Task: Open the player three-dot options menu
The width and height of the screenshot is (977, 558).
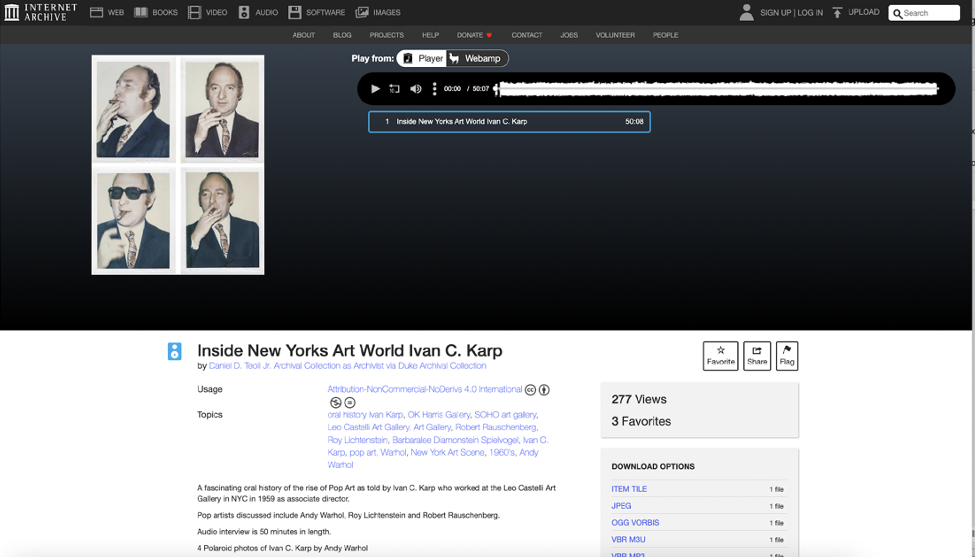Action: [x=434, y=89]
